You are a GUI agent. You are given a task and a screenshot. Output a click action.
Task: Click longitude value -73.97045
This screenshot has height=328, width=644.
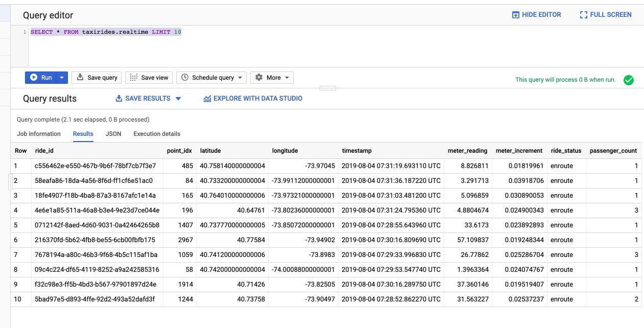point(320,166)
